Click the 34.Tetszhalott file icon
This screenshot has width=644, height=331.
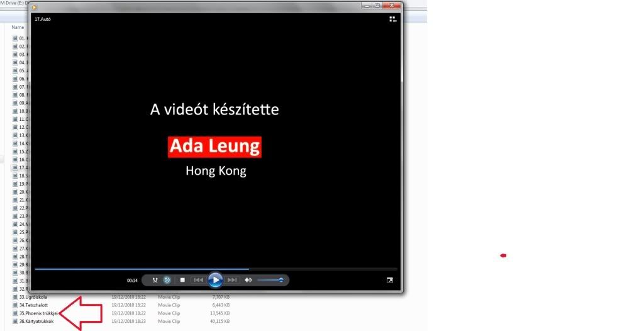pyautogui.click(x=15, y=305)
